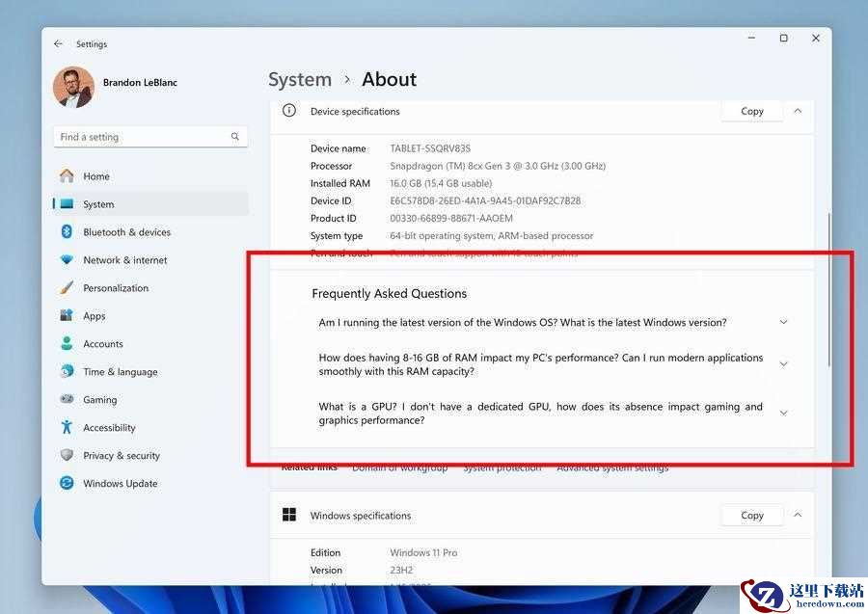Screen dimensions: 868x614
Task: Click the Personalization paintbrush icon
Action: pos(67,287)
